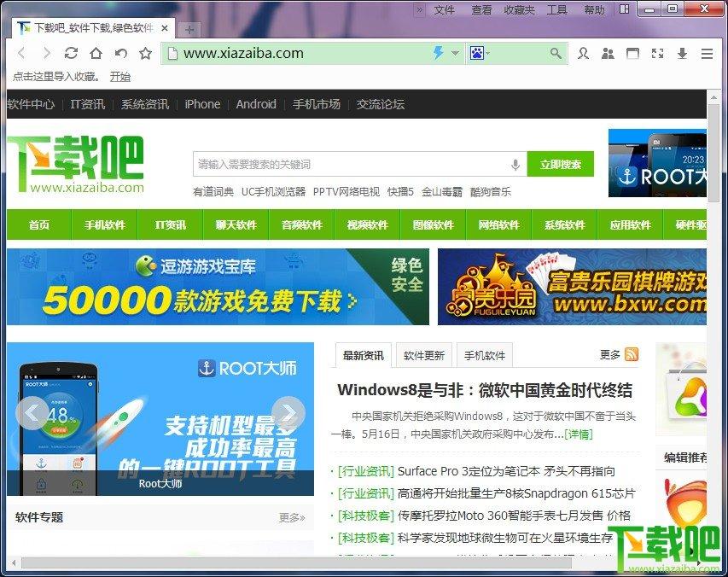Screen dimensions: 728x577
Task: Bookmark the page with the star icon
Action: pyautogui.click(x=146, y=54)
